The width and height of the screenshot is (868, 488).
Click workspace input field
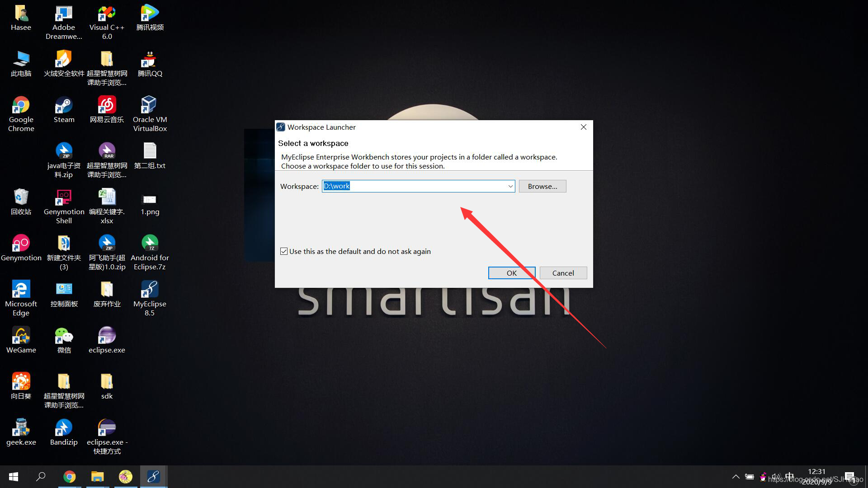click(418, 186)
